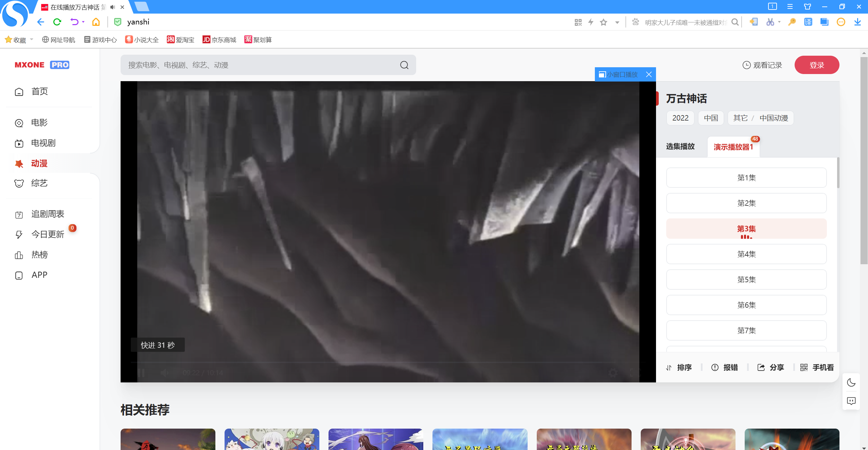
Task: Open the 动漫 section in the sidebar
Action: pos(39,163)
